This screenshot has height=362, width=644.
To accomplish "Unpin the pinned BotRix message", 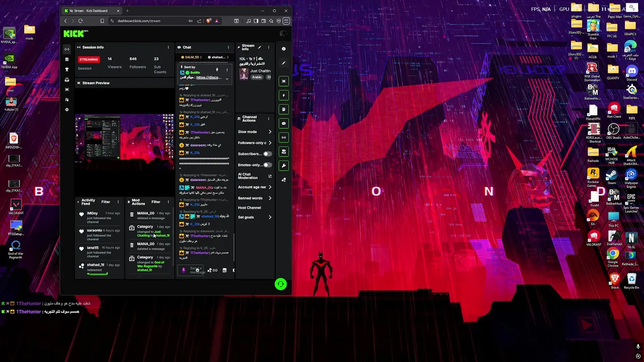I will tap(217, 69).
